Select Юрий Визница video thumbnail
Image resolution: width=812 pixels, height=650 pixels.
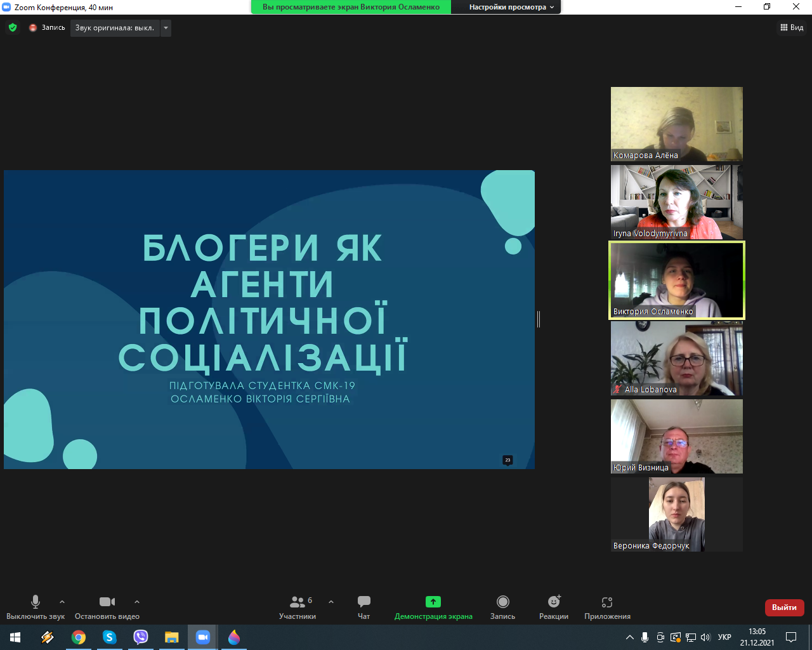coord(677,436)
